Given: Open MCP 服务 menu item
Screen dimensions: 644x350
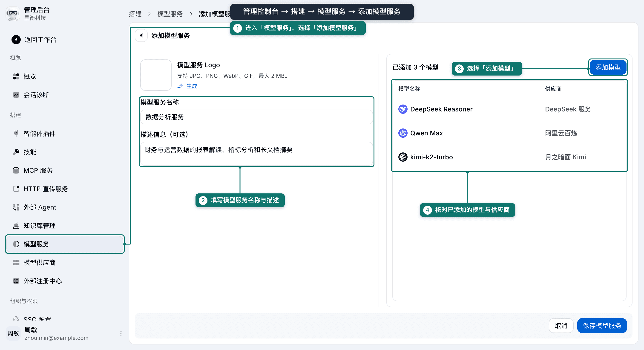Looking at the screenshot, I should click(x=65, y=170).
